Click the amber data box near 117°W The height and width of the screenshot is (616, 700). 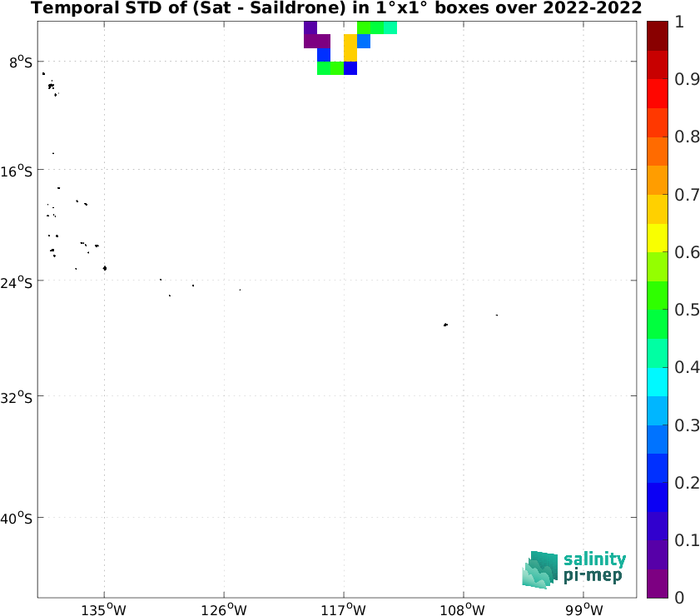point(350,47)
